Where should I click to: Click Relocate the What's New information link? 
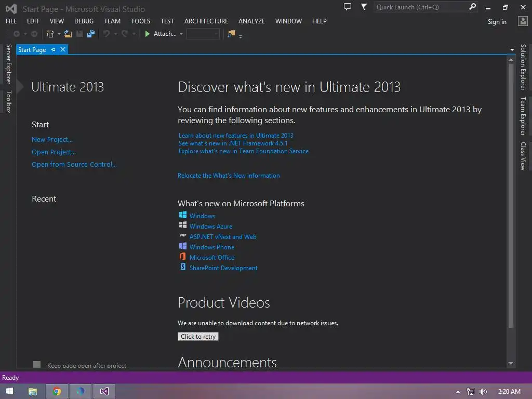coord(229,176)
